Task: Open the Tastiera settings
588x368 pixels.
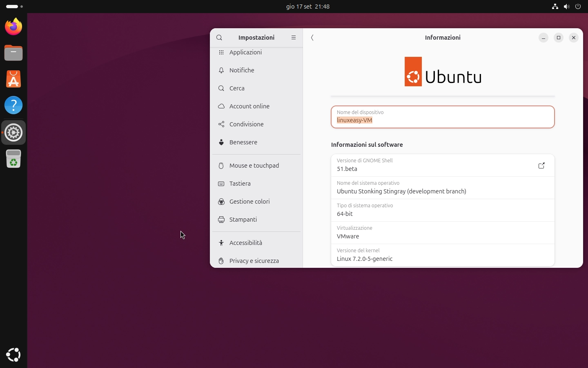Action: click(x=256, y=184)
